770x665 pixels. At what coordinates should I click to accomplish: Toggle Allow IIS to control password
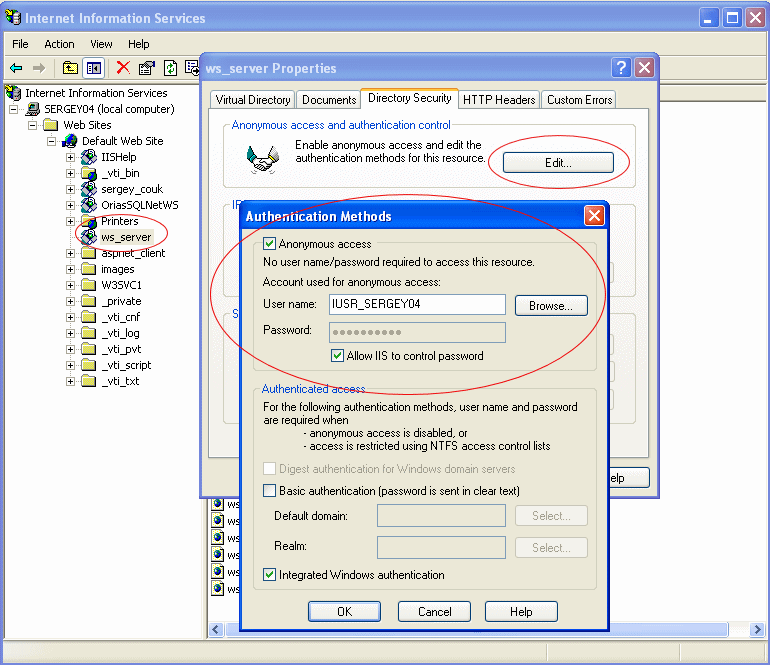pyautogui.click(x=337, y=356)
